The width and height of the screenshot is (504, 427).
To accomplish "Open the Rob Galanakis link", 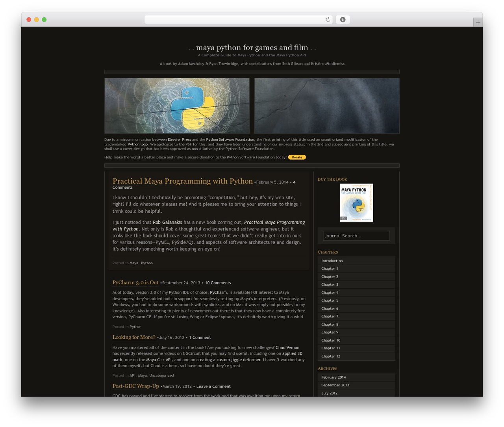I will [x=167, y=223].
